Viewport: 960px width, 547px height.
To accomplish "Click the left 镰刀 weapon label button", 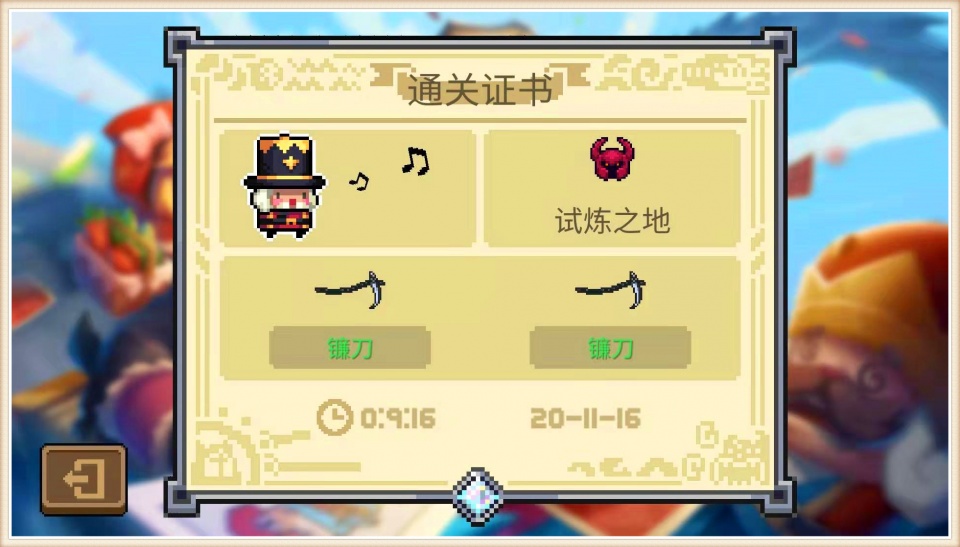I will tap(350, 348).
